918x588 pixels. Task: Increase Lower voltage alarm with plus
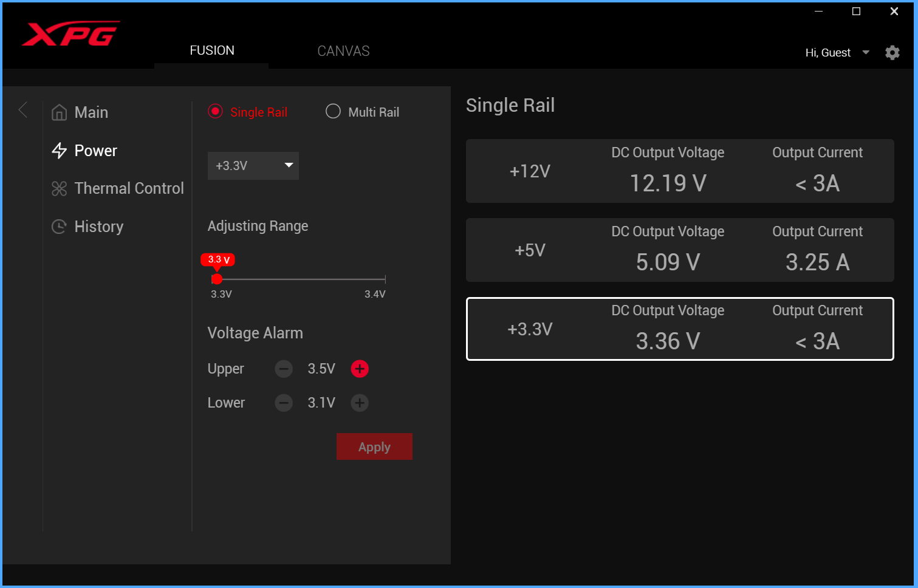point(360,403)
